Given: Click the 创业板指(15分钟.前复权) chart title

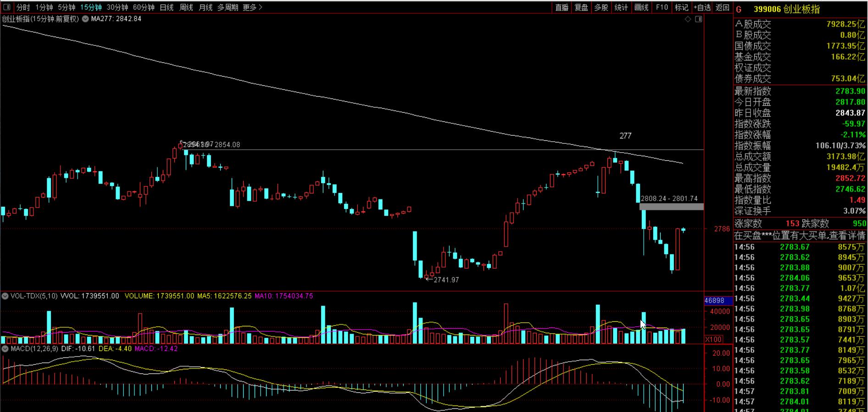Looking at the screenshot, I should pos(40,19).
